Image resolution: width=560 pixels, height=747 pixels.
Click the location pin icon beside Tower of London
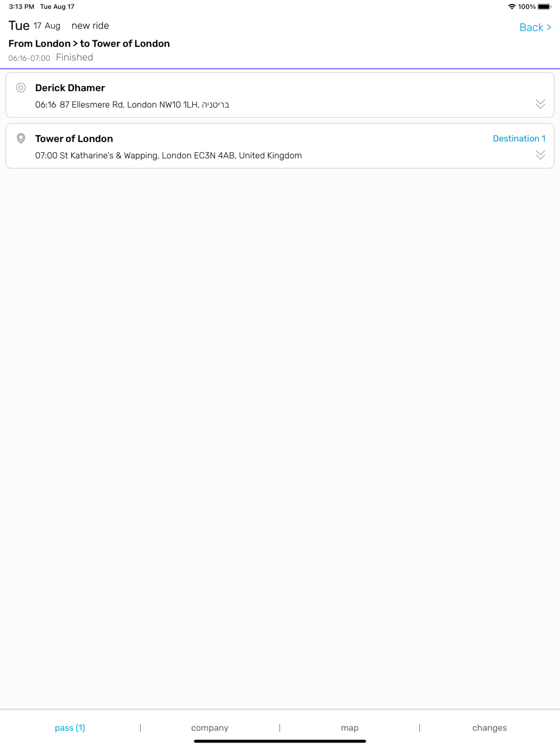click(x=21, y=138)
